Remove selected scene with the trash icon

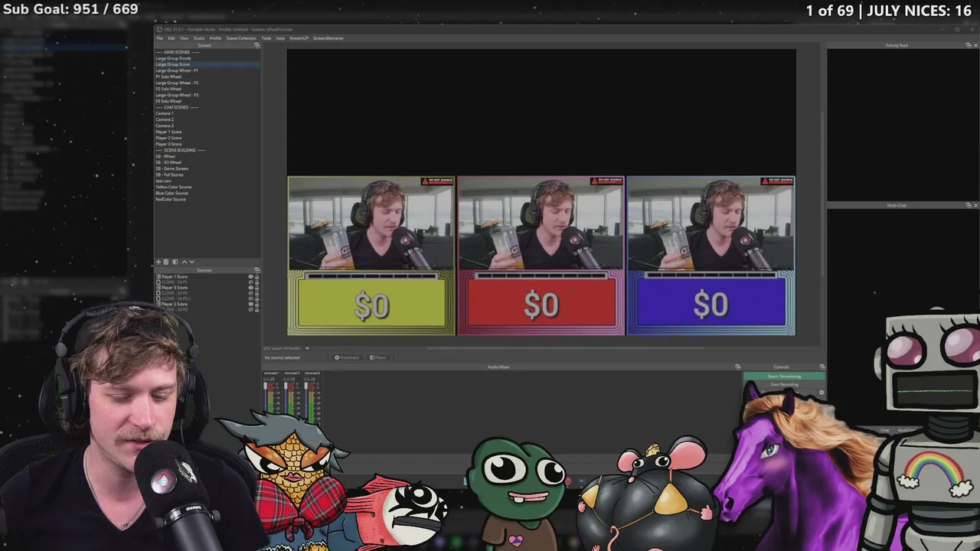coord(166,262)
